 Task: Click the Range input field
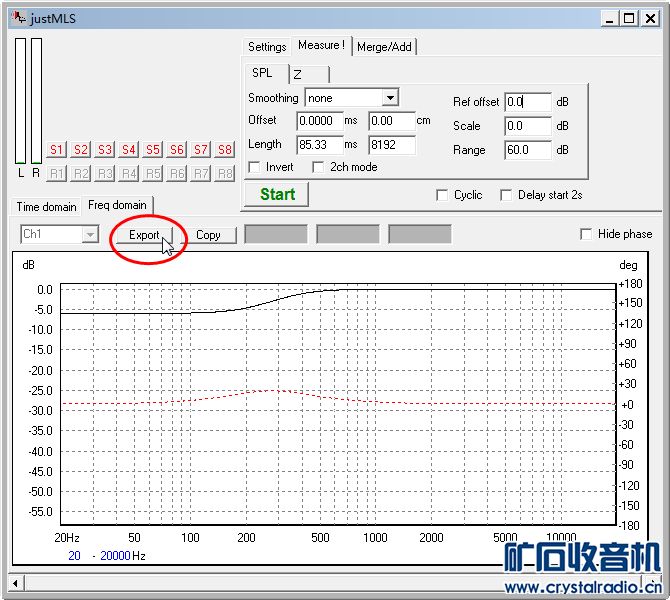[527, 150]
